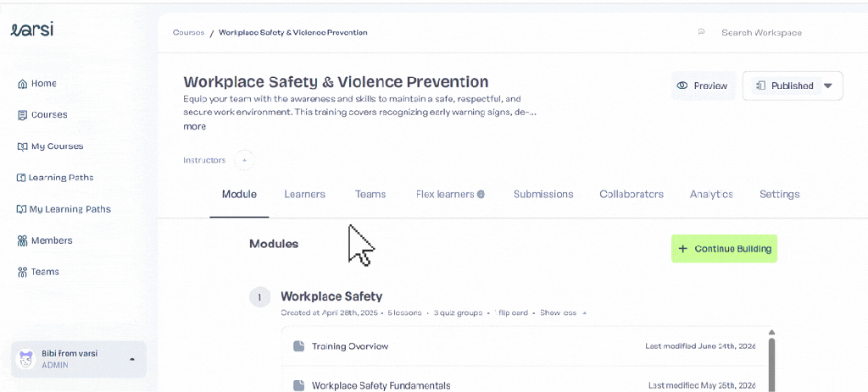868x392 pixels.
Task: Switch to the Submissions tab
Action: point(543,195)
